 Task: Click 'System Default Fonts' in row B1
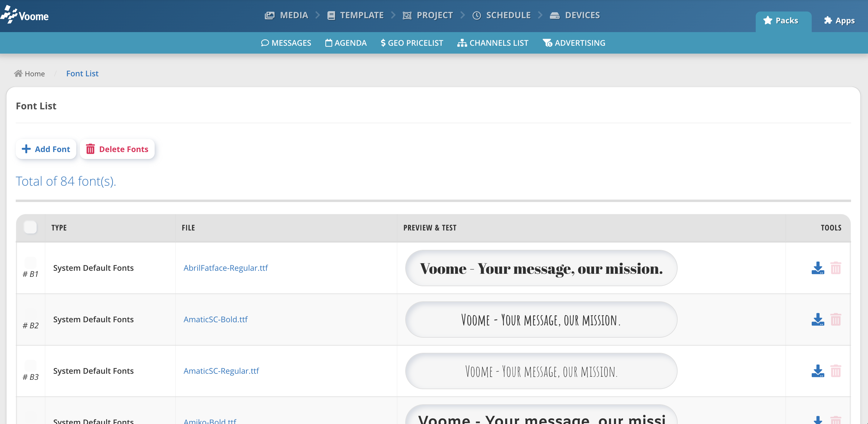pos(93,268)
